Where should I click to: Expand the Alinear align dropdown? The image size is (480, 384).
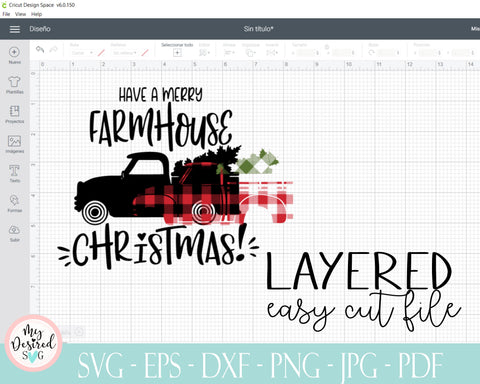pos(229,53)
